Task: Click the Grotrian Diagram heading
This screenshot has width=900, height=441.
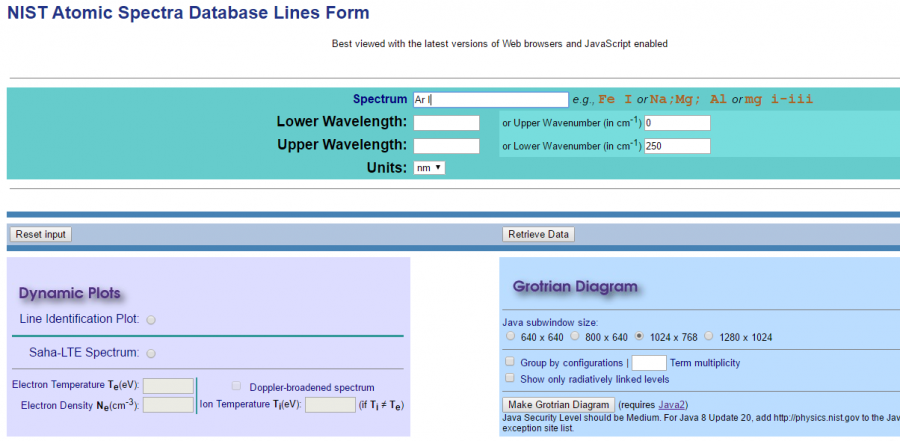Action: click(x=575, y=287)
